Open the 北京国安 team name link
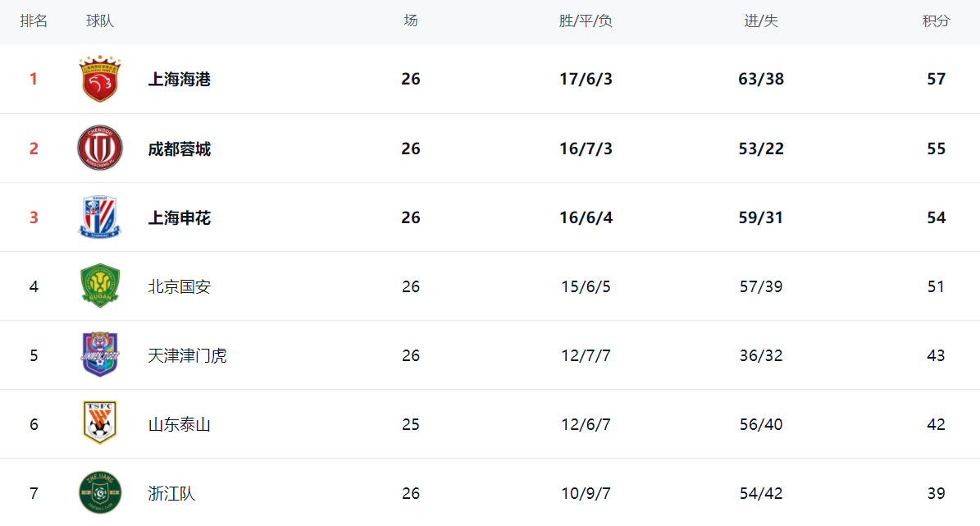Screen dimensions: 980x526 pyautogui.click(x=179, y=286)
